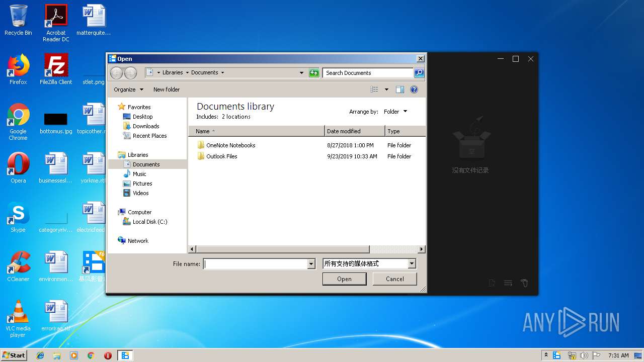The height and width of the screenshot is (362, 644).
Task: Focus the Search Documents box
Action: coord(368,73)
